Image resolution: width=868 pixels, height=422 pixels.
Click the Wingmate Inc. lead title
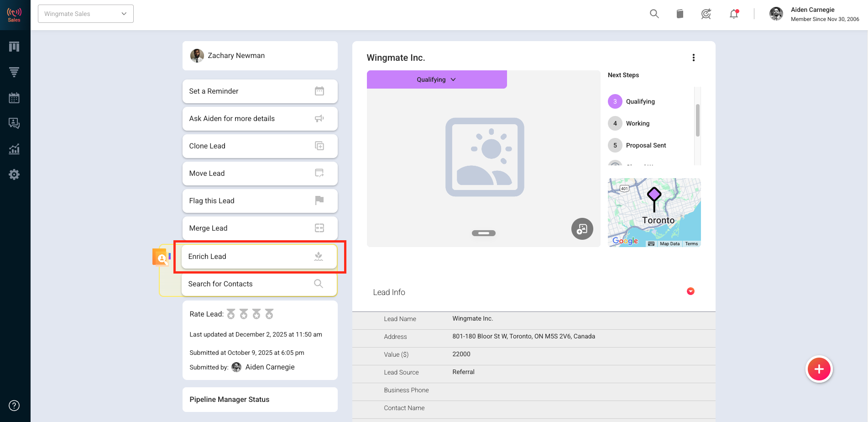click(396, 58)
